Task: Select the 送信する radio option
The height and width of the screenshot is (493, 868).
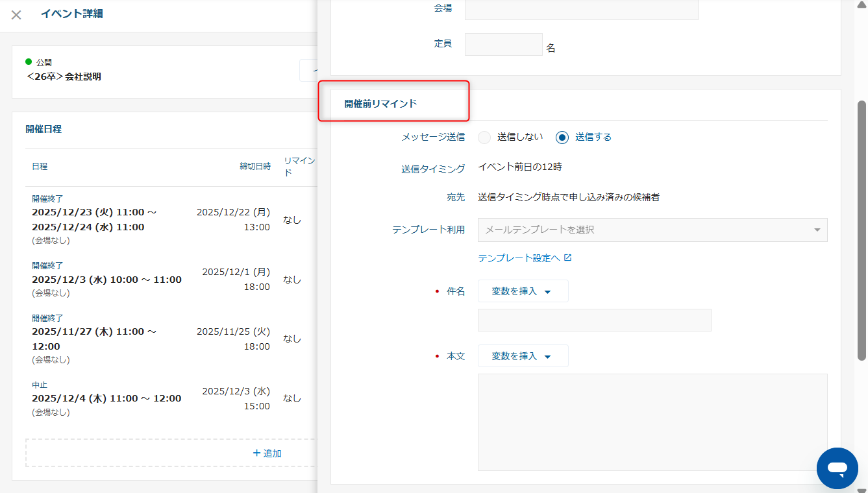Action: 562,137
